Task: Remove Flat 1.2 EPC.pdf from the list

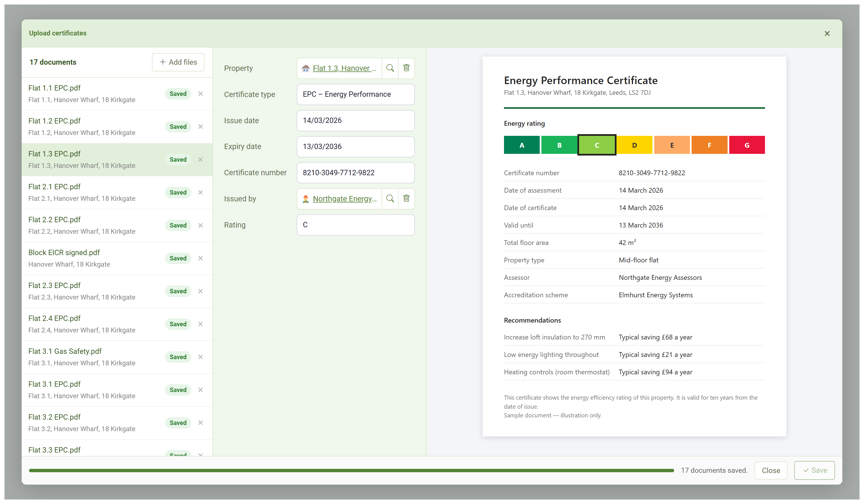Action: pos(201,127)
